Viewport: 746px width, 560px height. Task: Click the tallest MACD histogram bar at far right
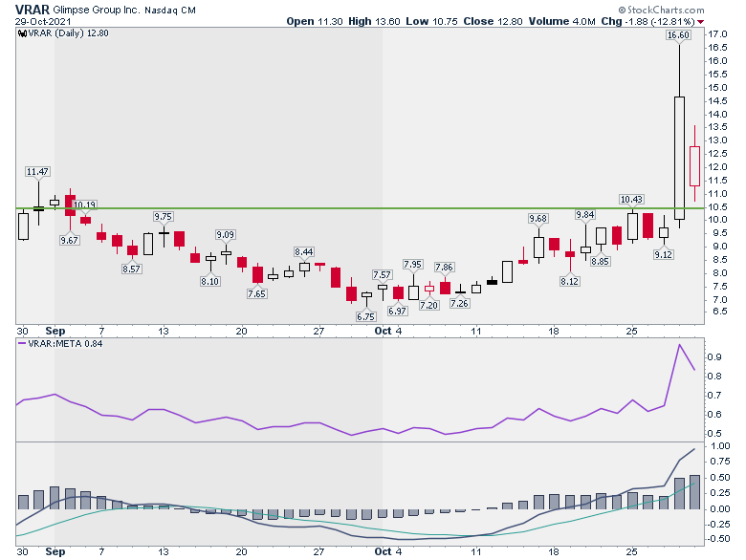click(694, 492)
